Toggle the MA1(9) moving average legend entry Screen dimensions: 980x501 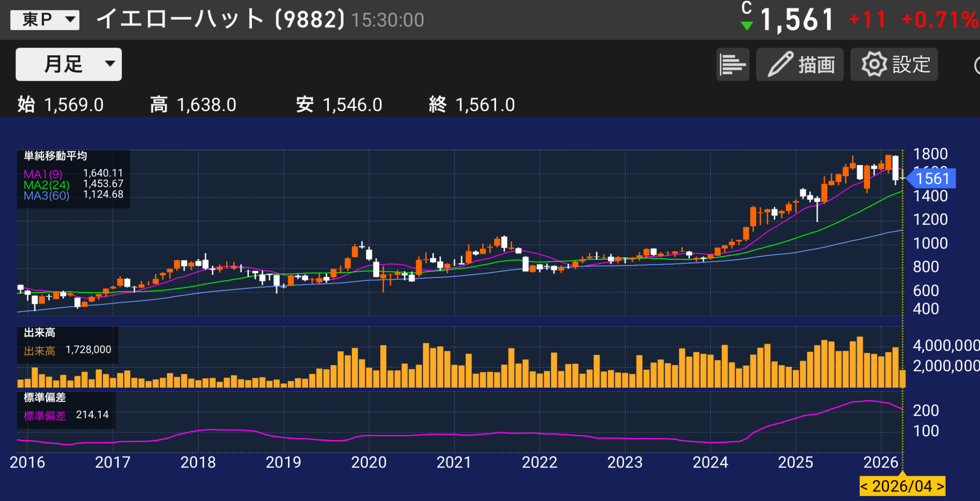coord(43,174)
